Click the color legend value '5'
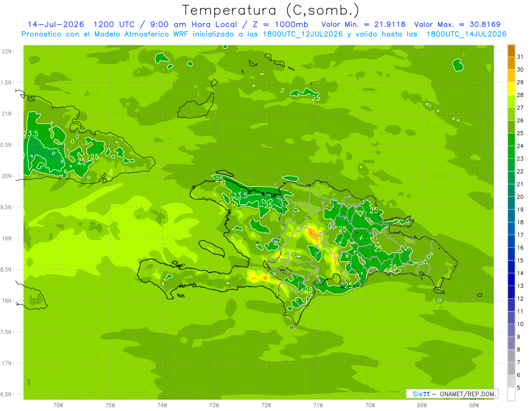Viewport: 532px width, 411px height. pos(518,388)
